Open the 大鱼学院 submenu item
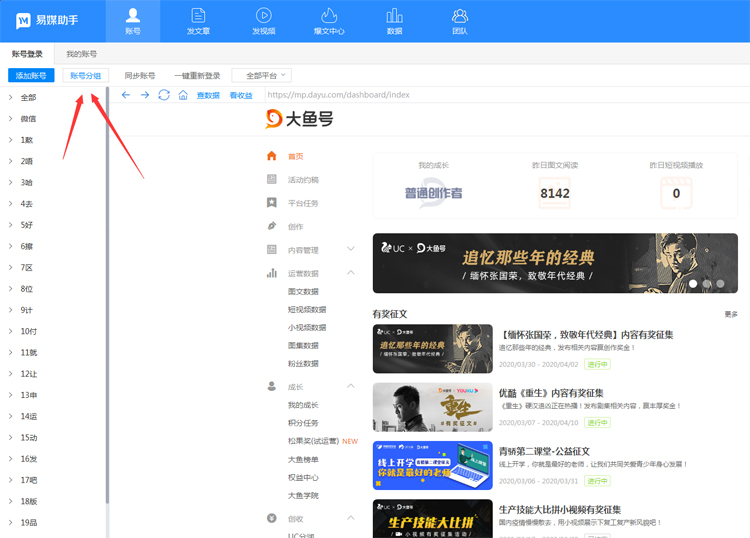Image resolution: width=750 pixels, height=538 pixels. (x=303, y=495)
